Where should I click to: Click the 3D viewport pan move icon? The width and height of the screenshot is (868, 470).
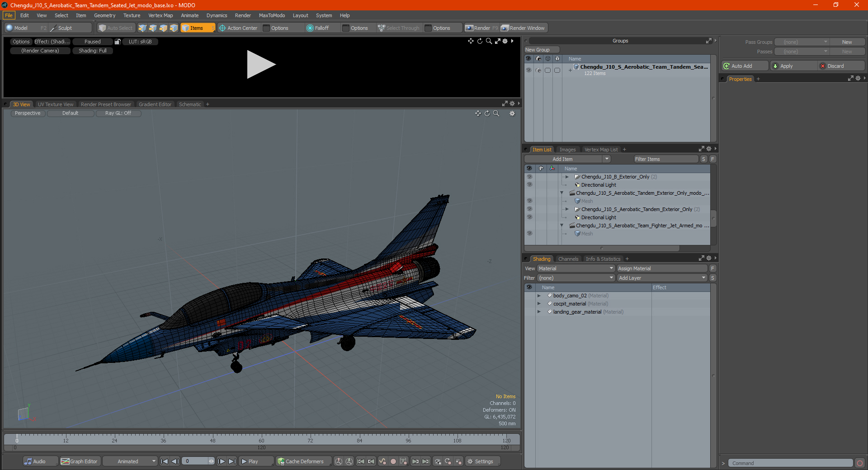click(478, 113)
